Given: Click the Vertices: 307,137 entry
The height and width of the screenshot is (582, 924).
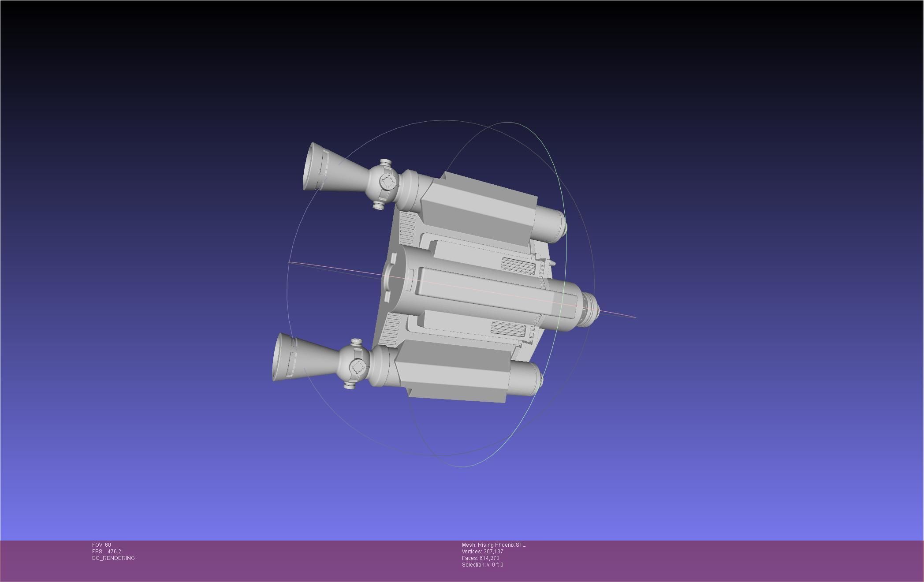Looking at the screenshot, I should [483, 552].
